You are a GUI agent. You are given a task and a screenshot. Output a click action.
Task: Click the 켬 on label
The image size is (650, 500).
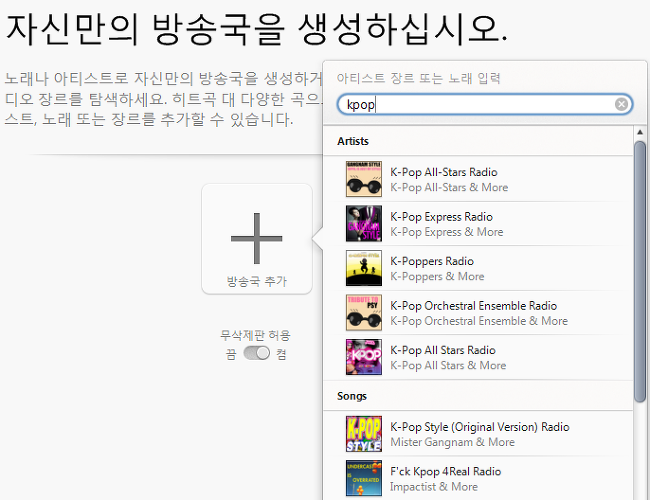click(x=281, y=354)
